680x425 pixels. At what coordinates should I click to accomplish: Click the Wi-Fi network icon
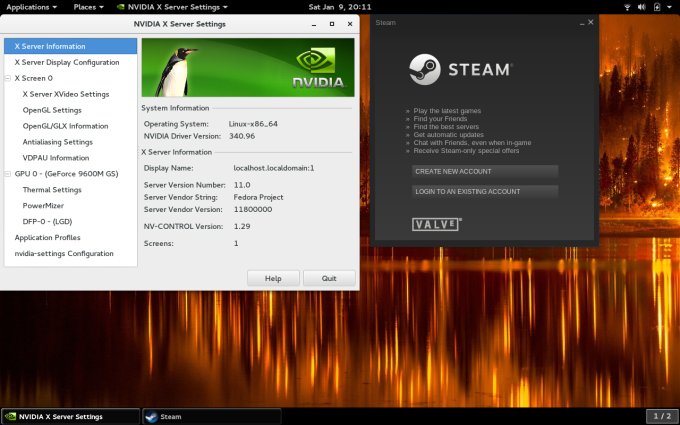[627, 7]
